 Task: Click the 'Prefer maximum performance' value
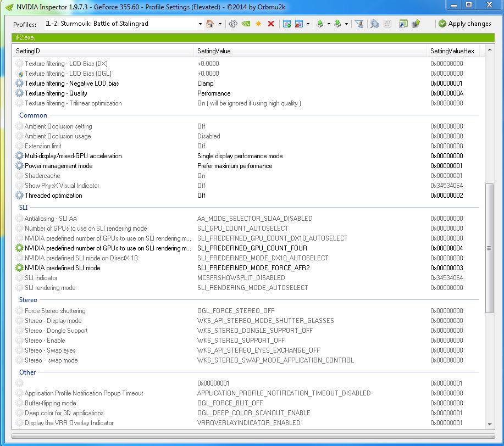coord(235,166)
